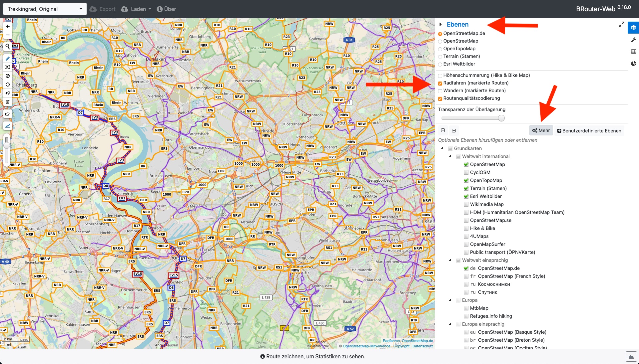Select the Refuges.info hiking tree row
639x364 pixels.
491,316
